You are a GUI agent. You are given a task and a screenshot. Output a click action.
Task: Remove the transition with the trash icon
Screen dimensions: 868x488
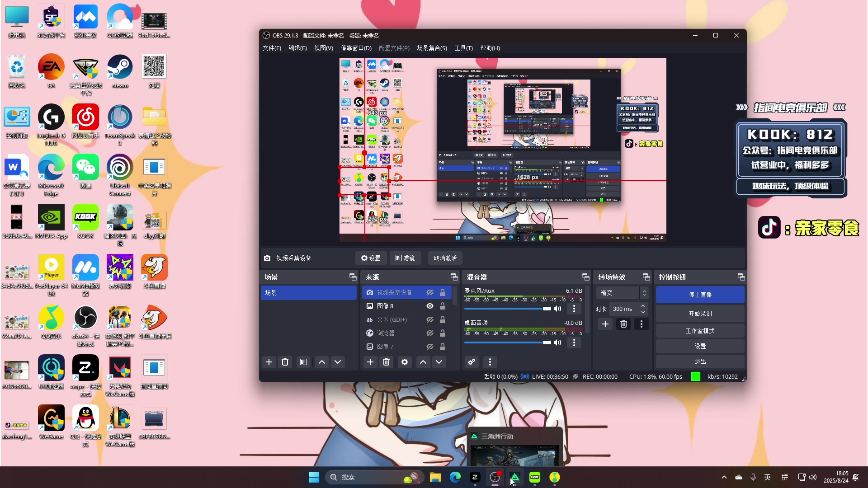623,324
